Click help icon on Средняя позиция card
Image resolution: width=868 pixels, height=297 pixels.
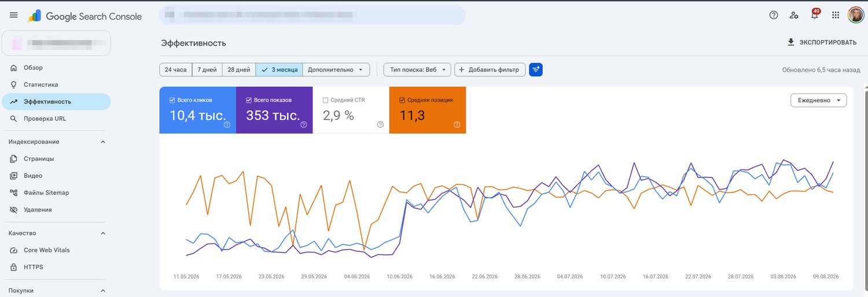click(x=457, y=124)
